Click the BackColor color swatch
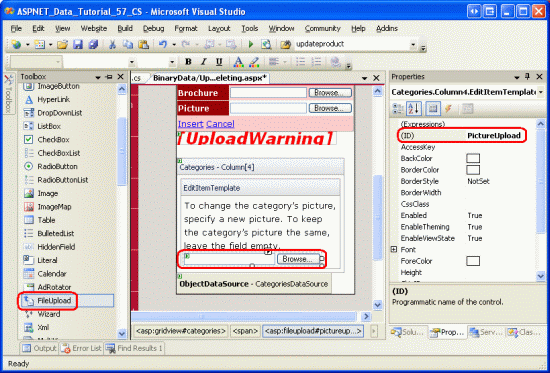This screenshot has width=550, height=373. click(x=473, y=159)
